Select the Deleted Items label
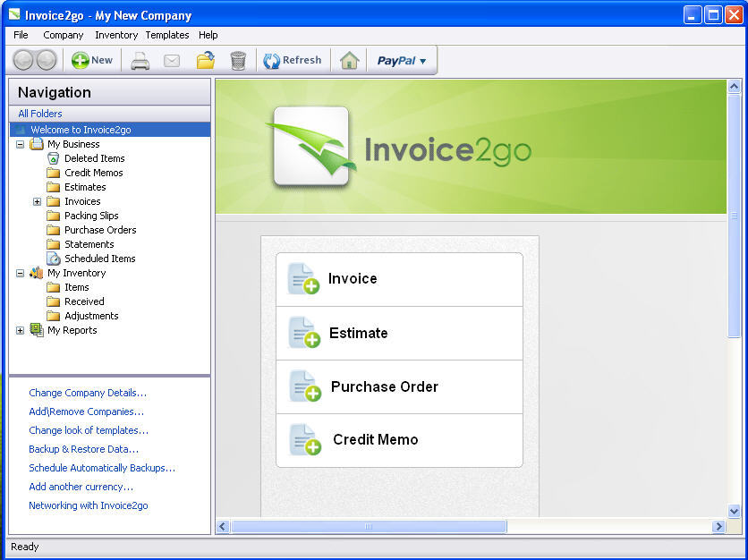This screenshot has width=748, height=560. (95, 158)
